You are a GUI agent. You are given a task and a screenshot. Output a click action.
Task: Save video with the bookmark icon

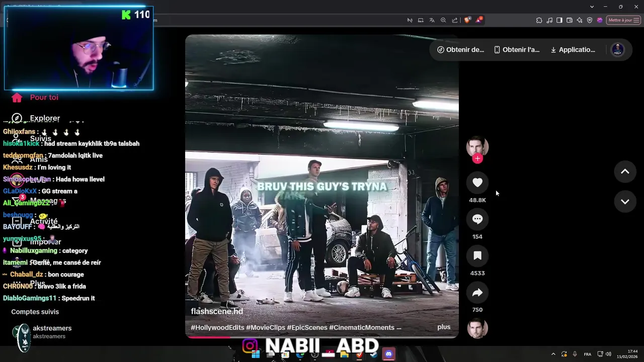(477, 256)
